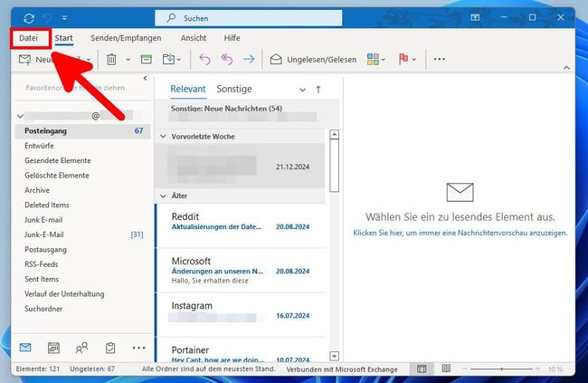Open the categorize dropdown arrow
The width and height of the screenshot is (588, 383).
tap(384, 60)
